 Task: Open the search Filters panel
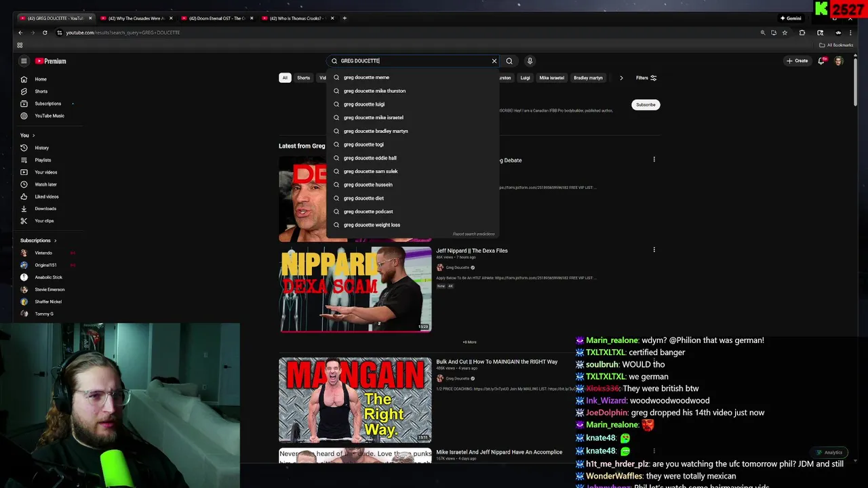tap(646, 78)
